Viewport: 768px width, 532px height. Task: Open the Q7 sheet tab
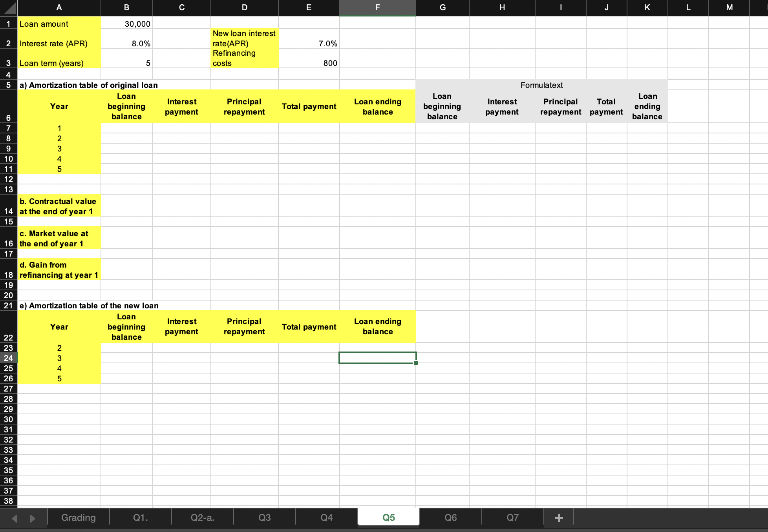tap(512, 517)
